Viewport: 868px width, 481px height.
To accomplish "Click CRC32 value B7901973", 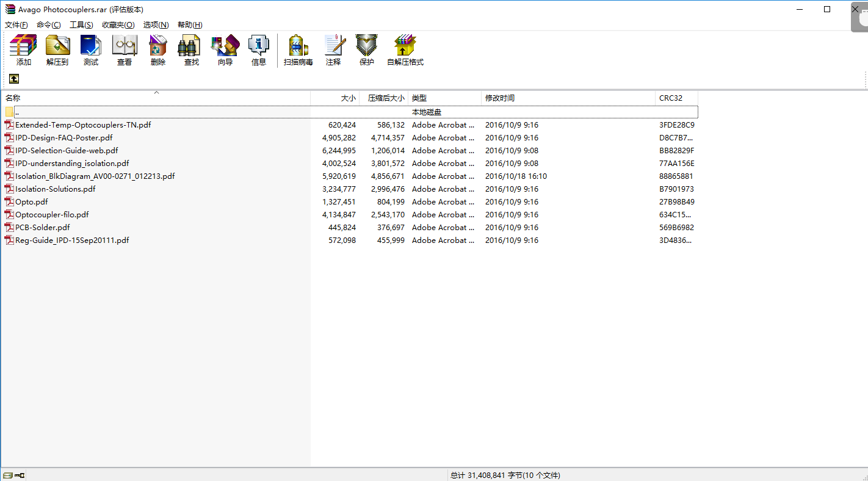I will click(676, 189).
